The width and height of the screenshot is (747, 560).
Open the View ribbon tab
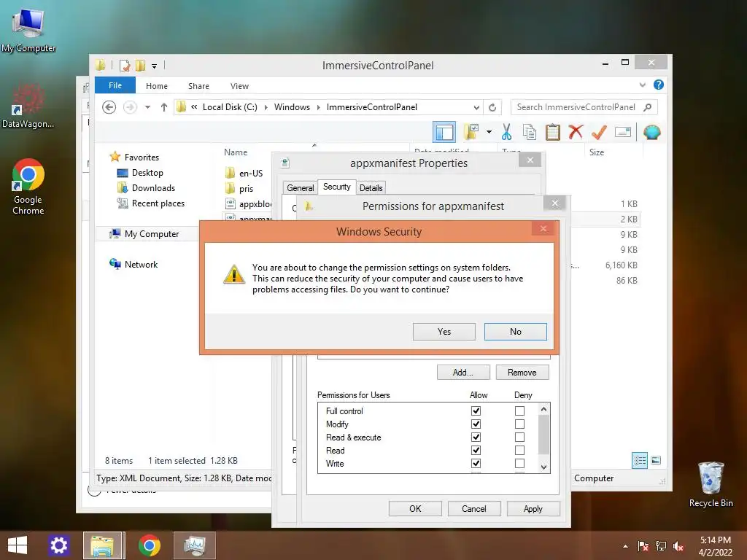click(239, 86)
